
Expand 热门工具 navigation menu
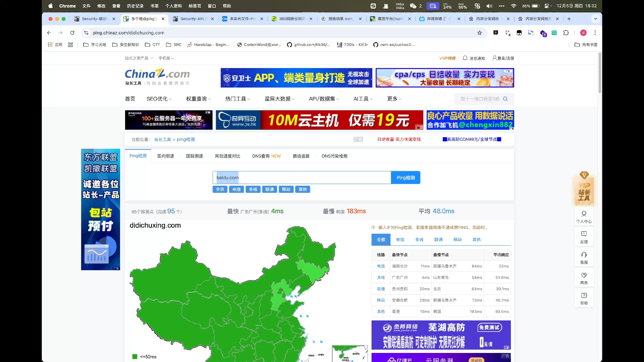[238, 99]
